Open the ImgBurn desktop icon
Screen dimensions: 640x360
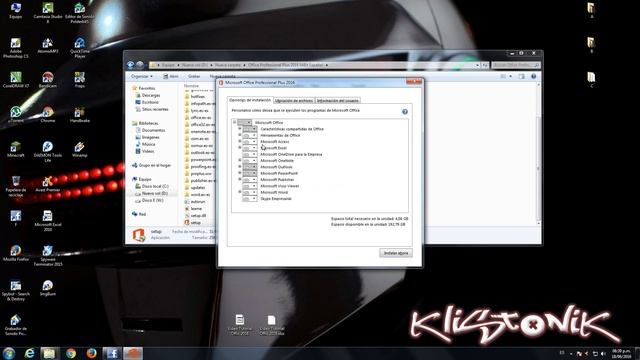(48, 287)
